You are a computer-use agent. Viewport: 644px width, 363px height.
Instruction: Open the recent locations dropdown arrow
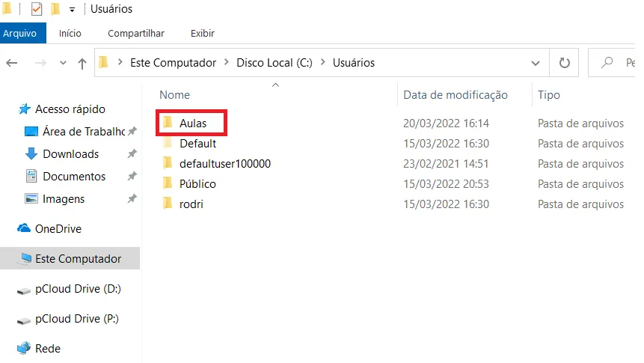pos(63,63)
